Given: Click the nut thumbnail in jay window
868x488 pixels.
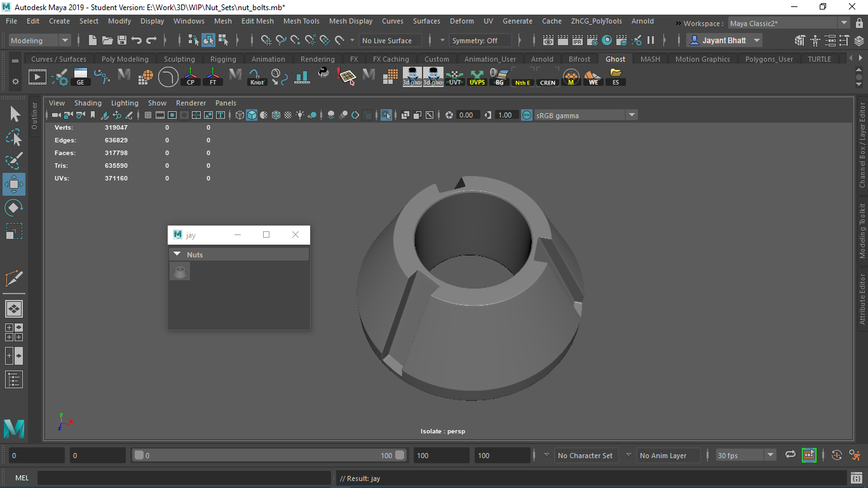Looking at the screenshot, I should coord(180,271).
